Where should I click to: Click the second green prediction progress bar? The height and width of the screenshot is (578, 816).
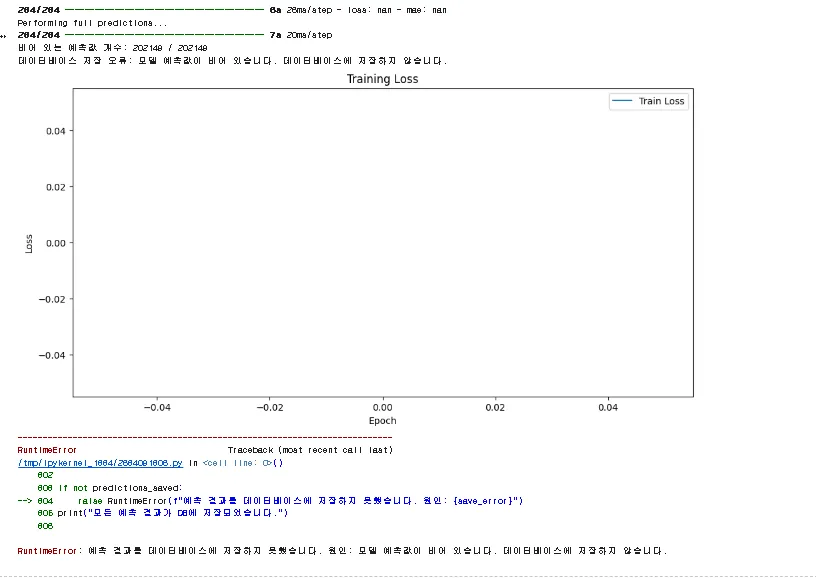pos(164,35)
